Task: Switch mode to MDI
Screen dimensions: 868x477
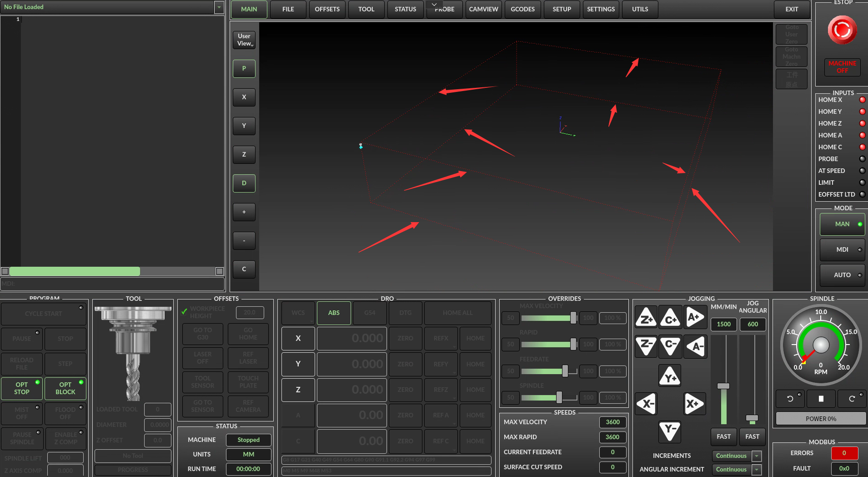Action: pyautogui.click(x=842, y=249)
